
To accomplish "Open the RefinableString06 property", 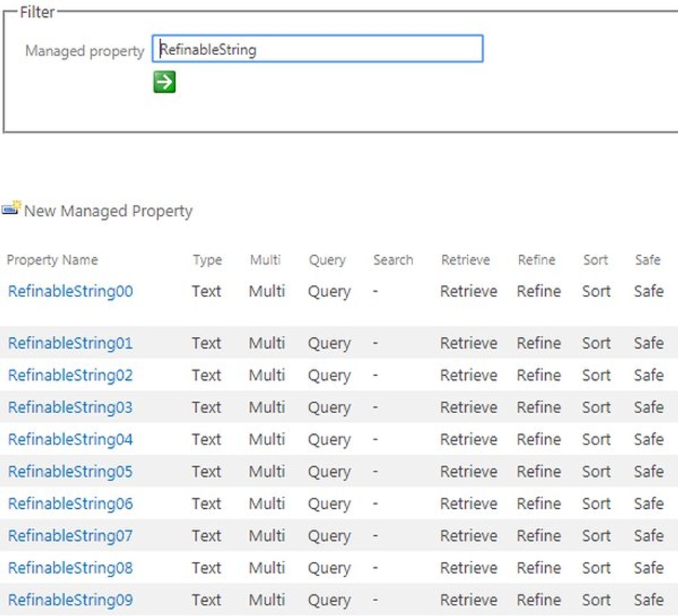I will tap(68, 503).
